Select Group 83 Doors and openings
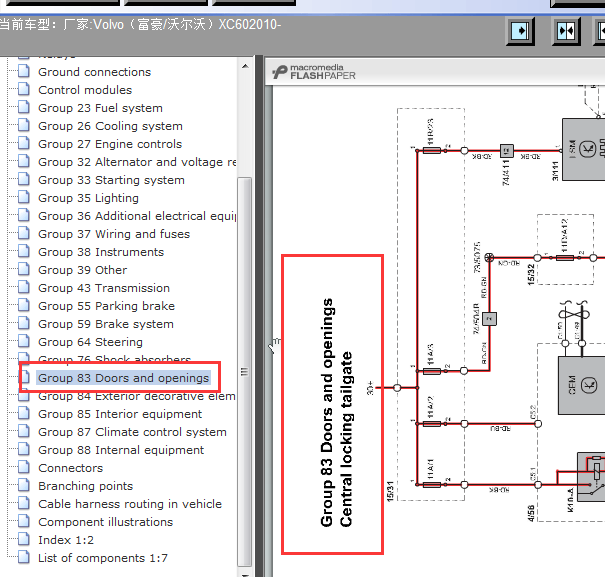Viewport: 605px width, 577px height. (123, 378)
